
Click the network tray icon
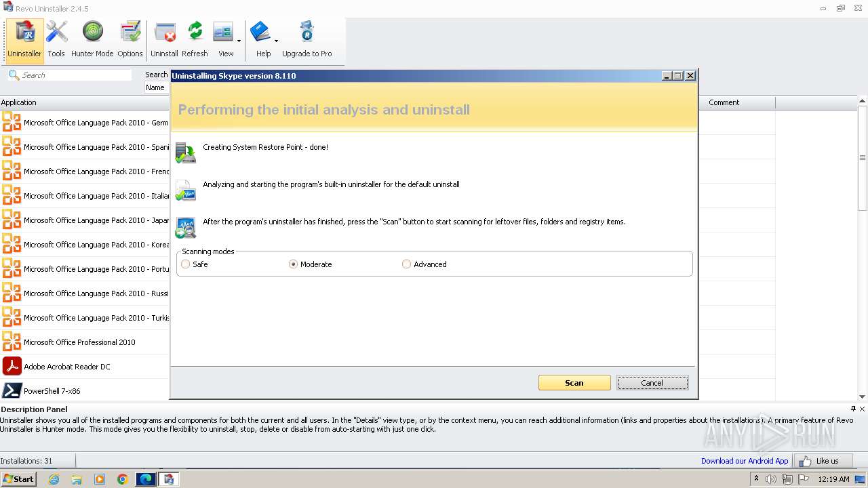coord(787,479)
